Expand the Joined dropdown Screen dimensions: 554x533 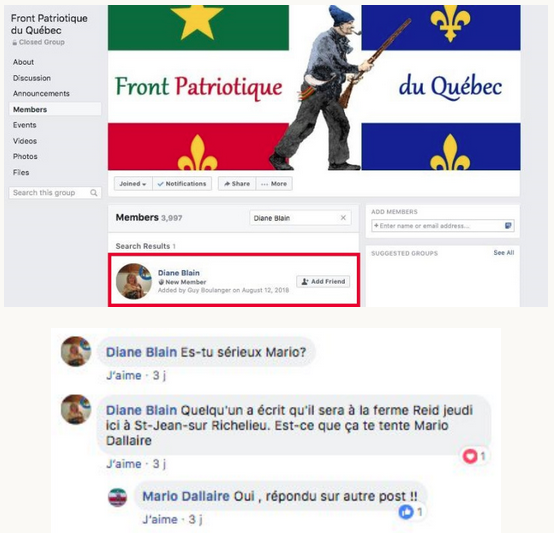(133, 184)
